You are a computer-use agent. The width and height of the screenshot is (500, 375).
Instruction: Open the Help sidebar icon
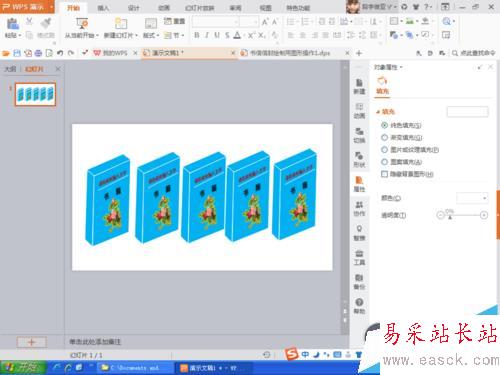click(x=359, y=306)
